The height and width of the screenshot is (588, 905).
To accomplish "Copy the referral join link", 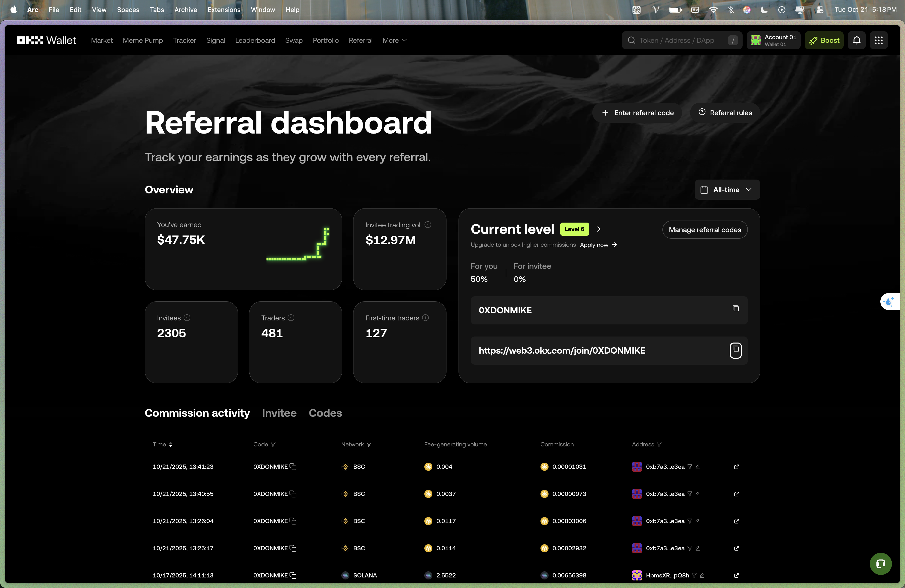I will click(735, 350).
